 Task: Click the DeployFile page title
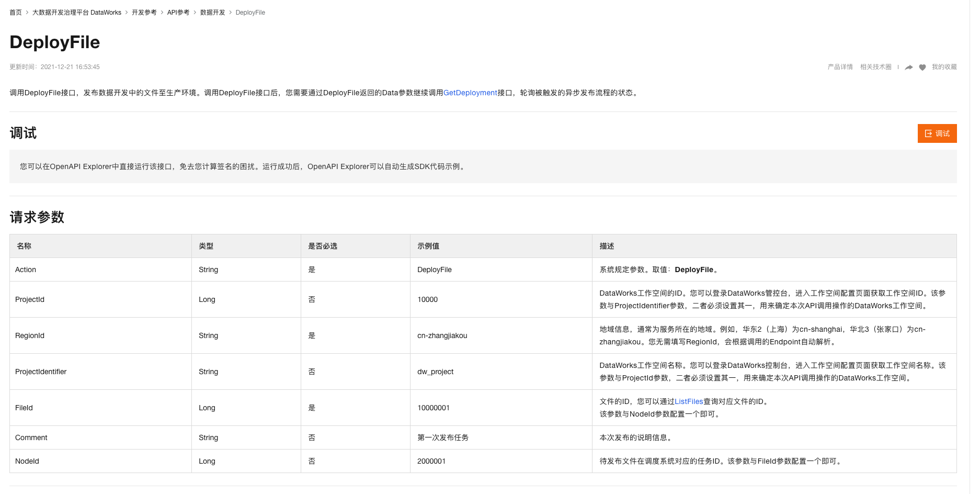click(55, 42)
